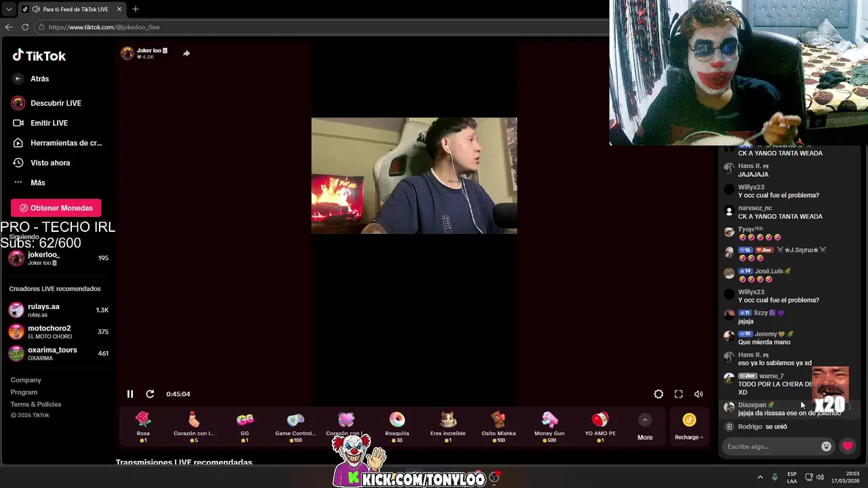868x488 pixels.
Task: Mute the live stream volume icon
Action: (x=698, y=394)
